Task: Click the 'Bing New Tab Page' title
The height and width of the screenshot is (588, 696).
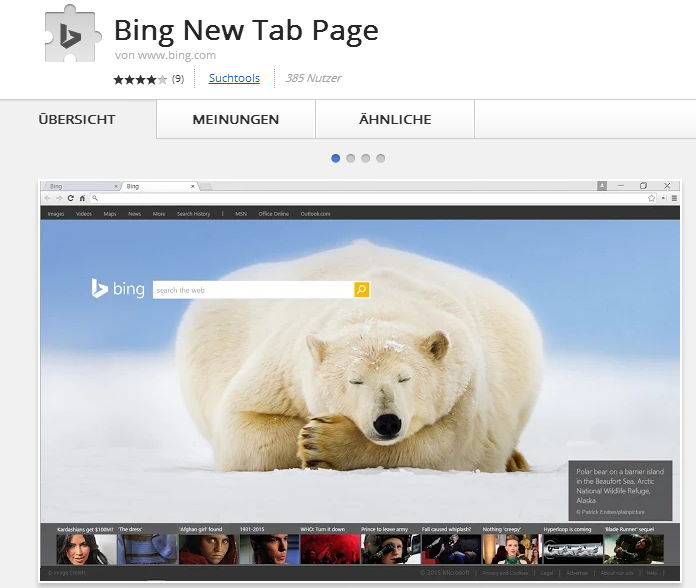Action: (x=246, y=30)
